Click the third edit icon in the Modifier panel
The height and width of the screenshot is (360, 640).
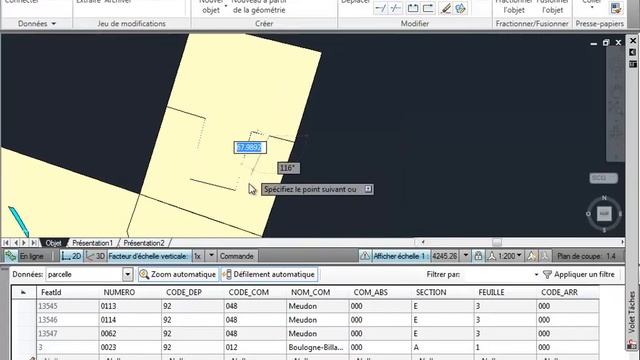[x=413, y=8]
